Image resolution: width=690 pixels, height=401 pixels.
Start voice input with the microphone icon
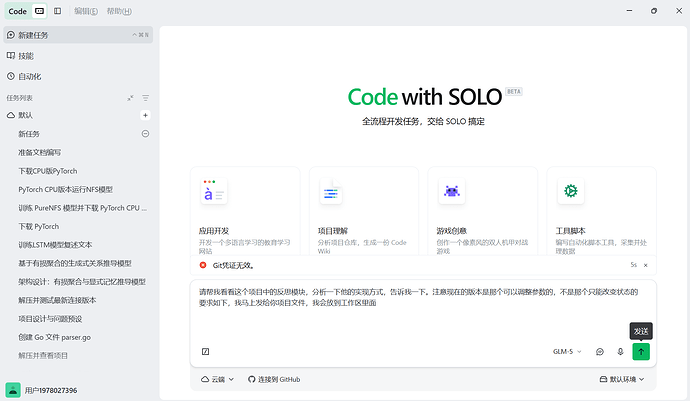620,351
